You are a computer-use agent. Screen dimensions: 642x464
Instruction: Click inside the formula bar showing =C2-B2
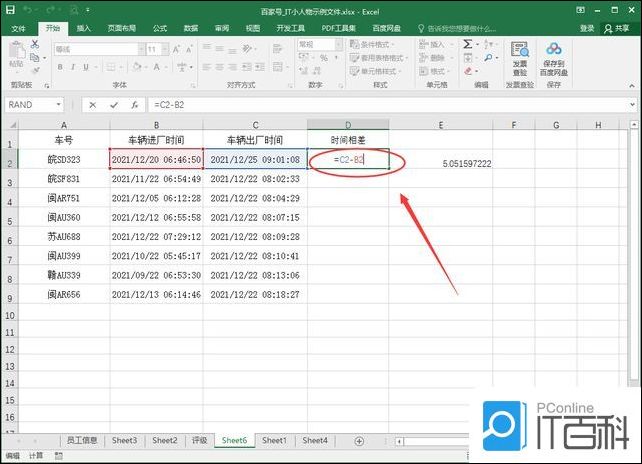380,105
